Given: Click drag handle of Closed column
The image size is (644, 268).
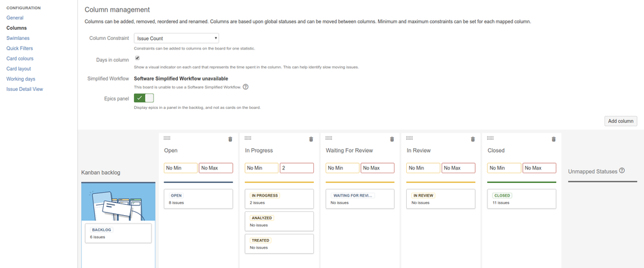Looking at the screenshot, I should pos(490,138).
